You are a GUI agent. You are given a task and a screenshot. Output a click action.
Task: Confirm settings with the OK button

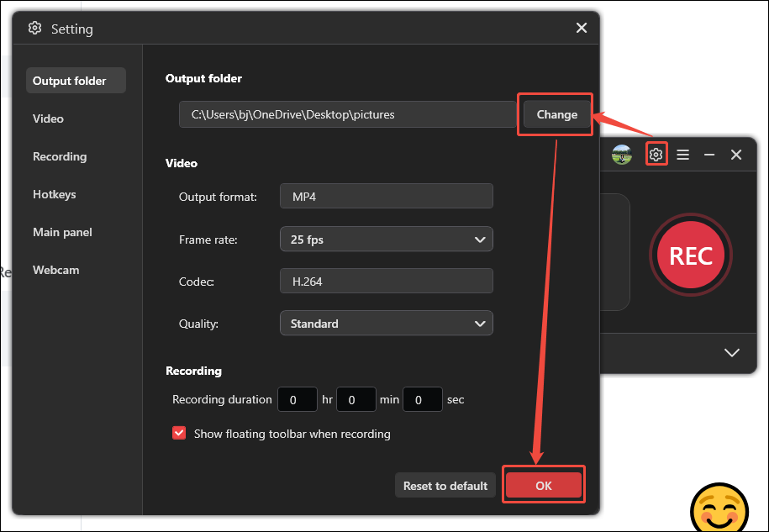point(543,485)
